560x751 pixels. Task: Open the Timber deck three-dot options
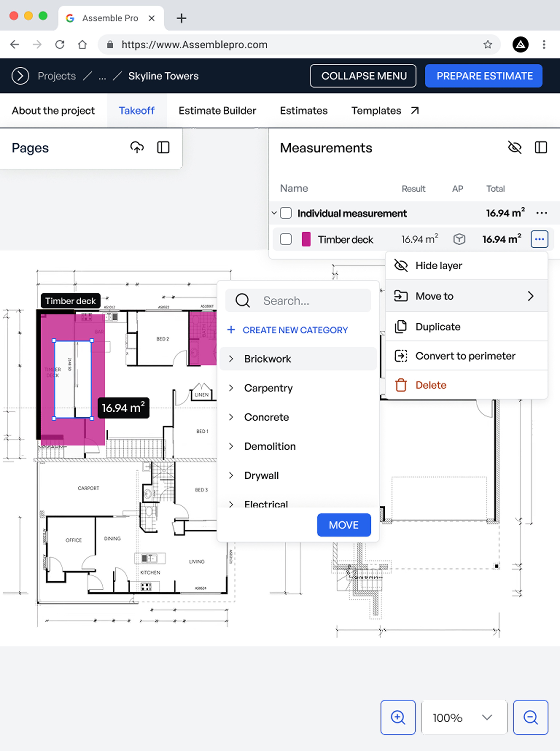(x=539, y=239)
